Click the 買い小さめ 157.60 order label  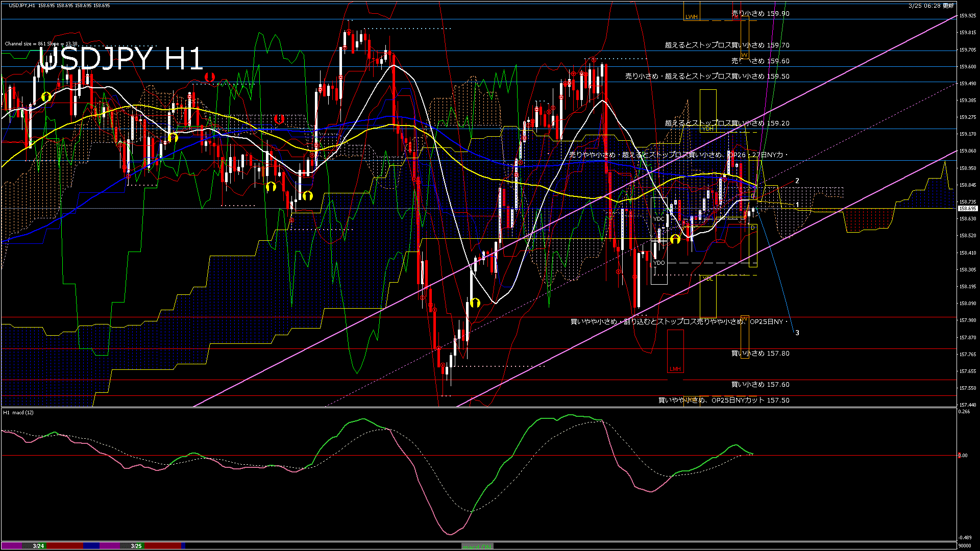pyautogui.click(x=760, y=385)
